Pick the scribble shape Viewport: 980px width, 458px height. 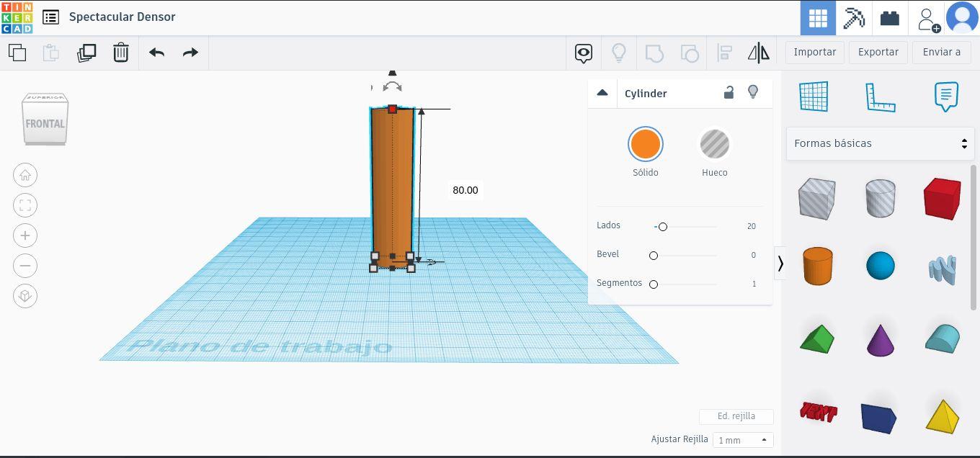pos(943,269)
